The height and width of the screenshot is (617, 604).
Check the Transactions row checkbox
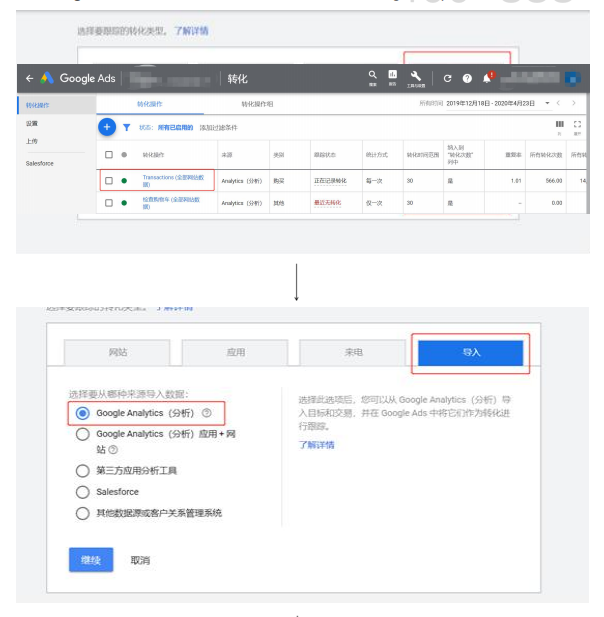point(109,181)
